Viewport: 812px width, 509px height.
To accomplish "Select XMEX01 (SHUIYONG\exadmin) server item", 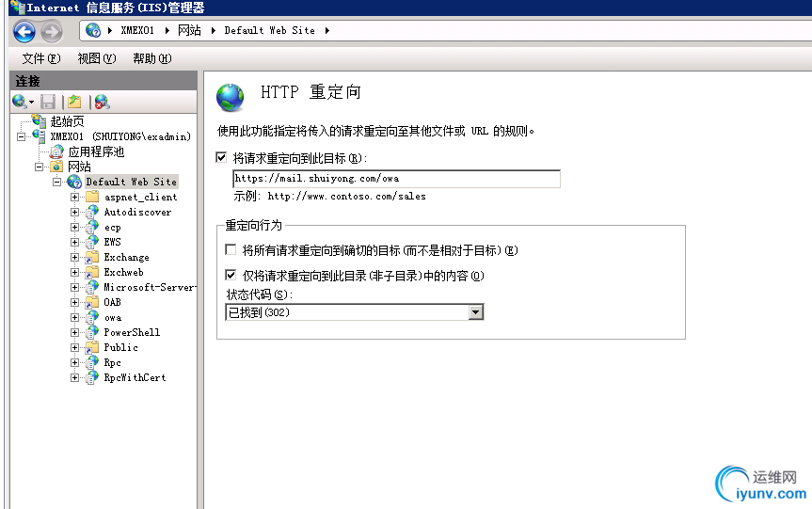I will click(x=120, y=136).
